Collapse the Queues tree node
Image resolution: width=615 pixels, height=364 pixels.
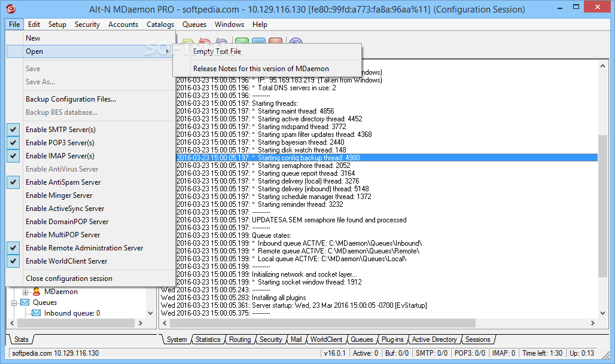coord(14,303)
